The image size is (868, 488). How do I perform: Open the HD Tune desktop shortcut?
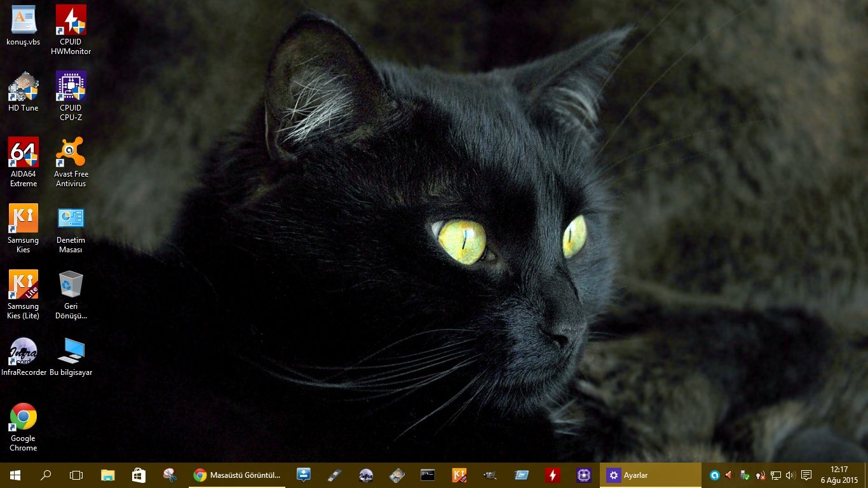pos(24,91)
